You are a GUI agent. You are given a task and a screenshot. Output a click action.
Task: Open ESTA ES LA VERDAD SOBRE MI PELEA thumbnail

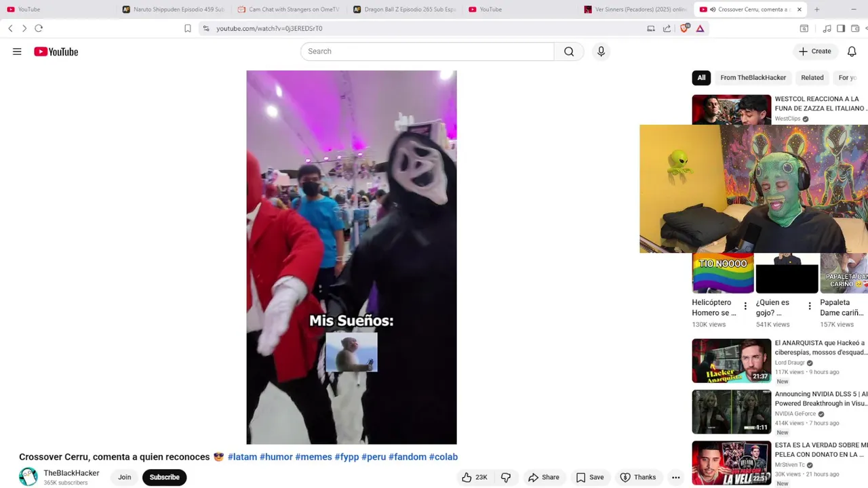point(731,463)
